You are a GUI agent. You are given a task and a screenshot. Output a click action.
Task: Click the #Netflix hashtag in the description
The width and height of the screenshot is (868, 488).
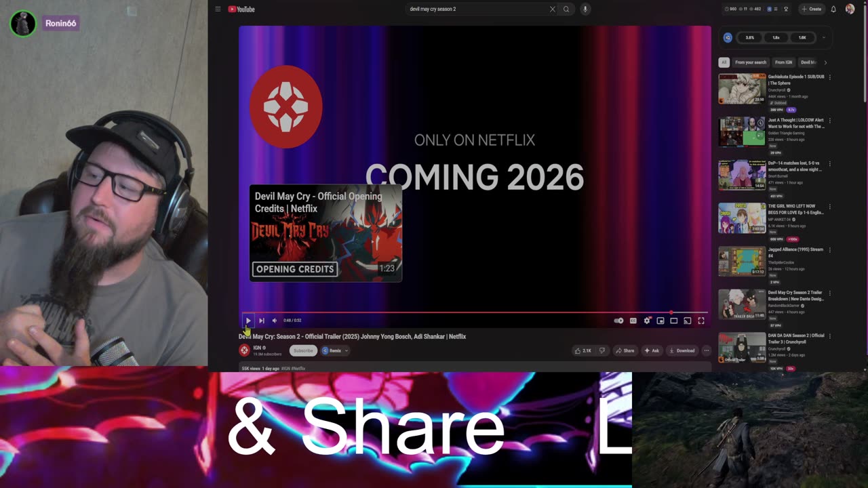[298, 369]
